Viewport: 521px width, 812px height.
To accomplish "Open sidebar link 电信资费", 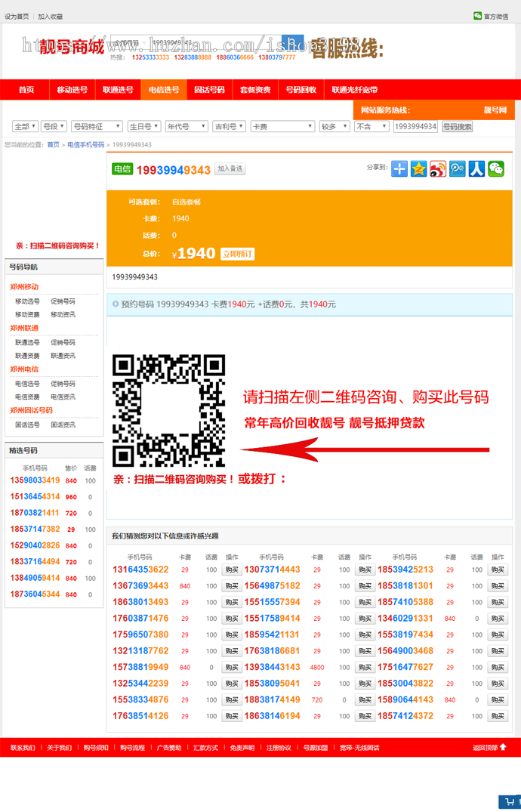I will point(27,397).
